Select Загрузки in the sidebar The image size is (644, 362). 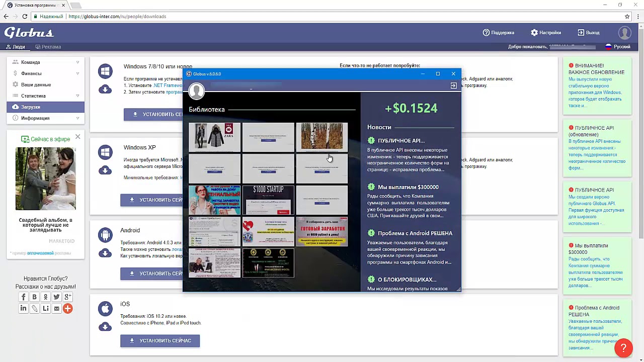[x=45, y=107]
